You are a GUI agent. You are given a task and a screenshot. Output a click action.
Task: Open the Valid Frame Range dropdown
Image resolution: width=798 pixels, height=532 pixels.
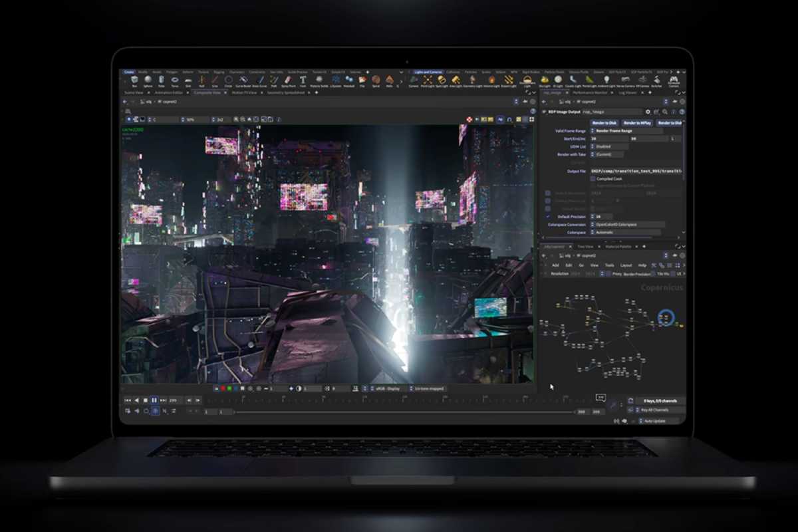pyautogui.click(x=626, y=131)
